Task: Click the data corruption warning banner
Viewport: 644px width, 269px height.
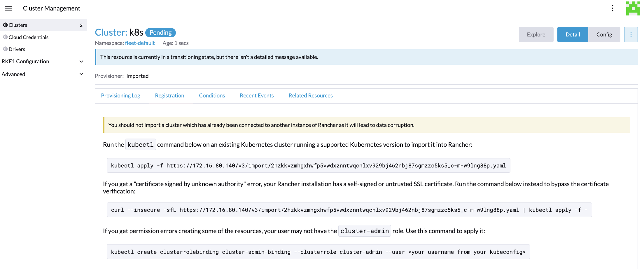Action: click(366, 125)
